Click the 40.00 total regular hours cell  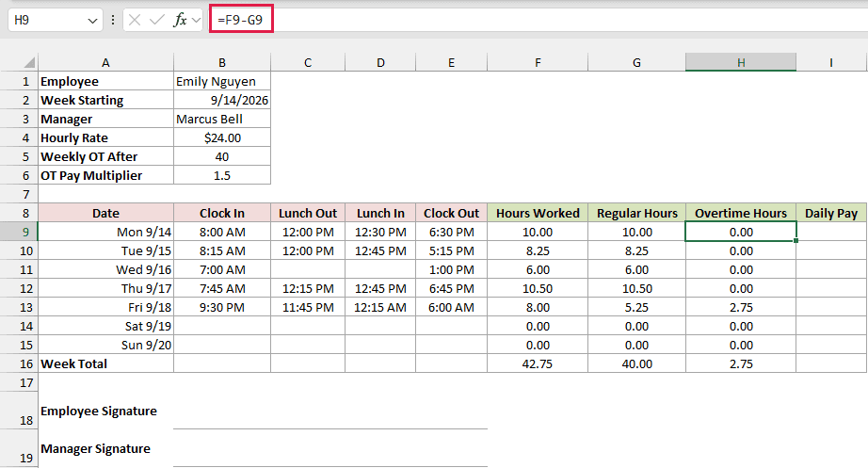636,363
